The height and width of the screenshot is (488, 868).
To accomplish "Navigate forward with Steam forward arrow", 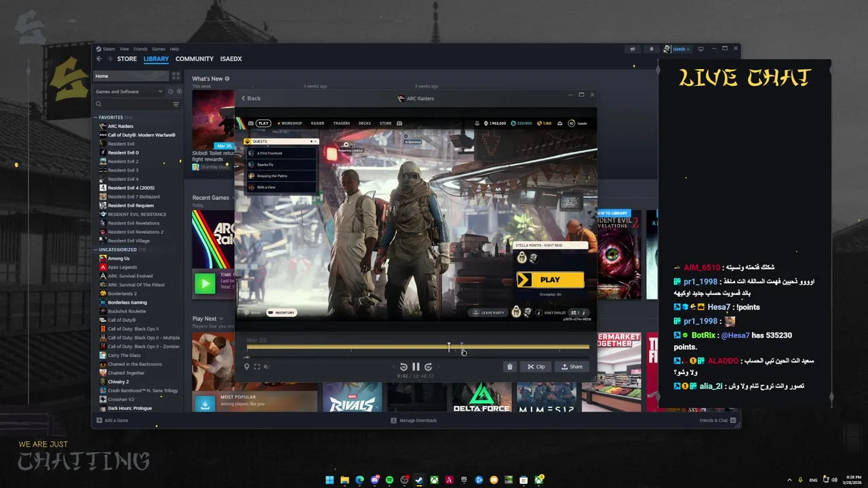I will pos(108,59).
